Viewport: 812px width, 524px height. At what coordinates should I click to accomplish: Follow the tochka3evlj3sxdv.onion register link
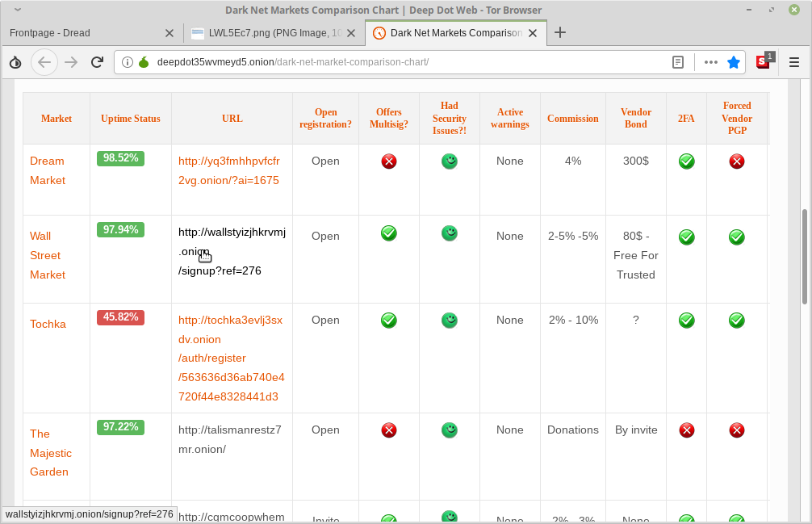[231, 358]
